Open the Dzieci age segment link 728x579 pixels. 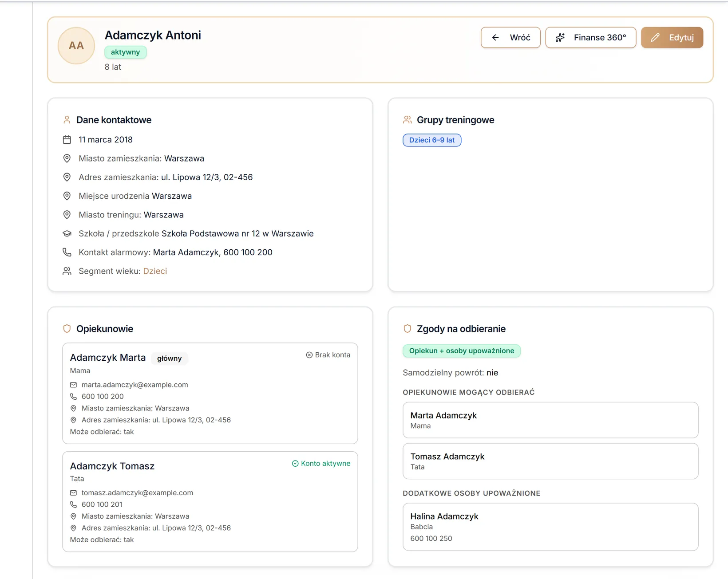(155, 271)
